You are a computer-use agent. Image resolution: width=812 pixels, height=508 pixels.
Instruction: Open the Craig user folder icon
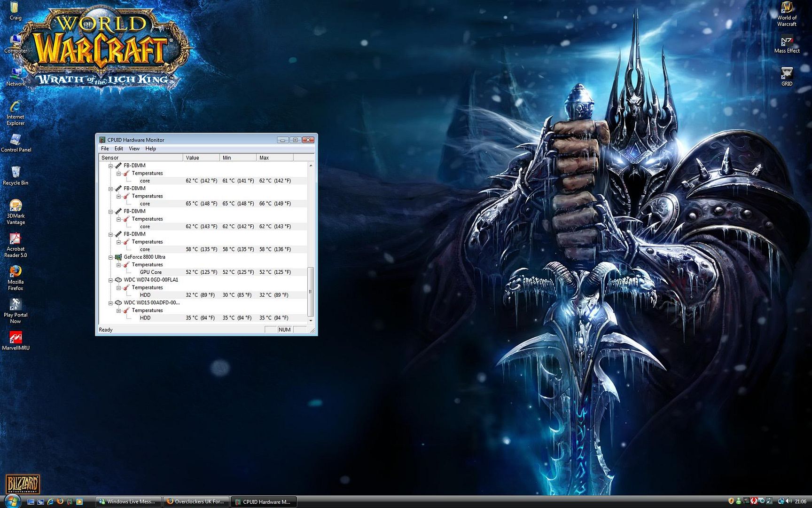pos(15,11)
